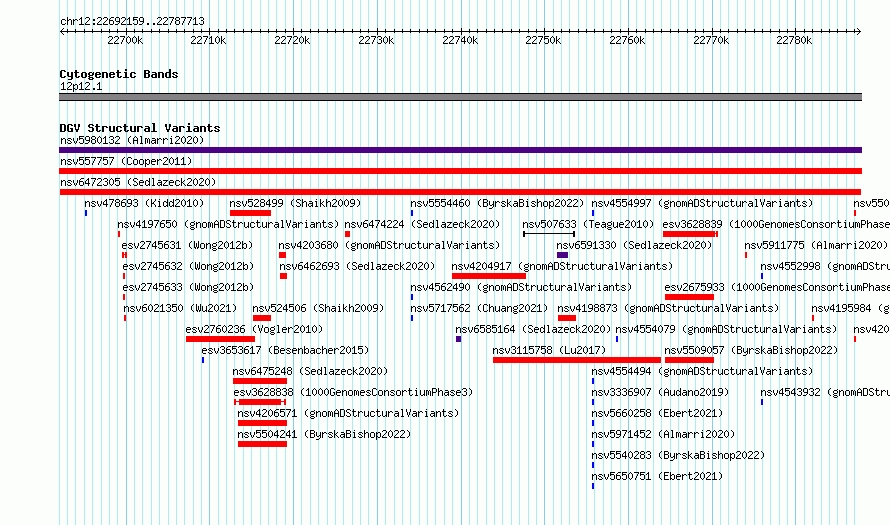
Task: Open esv2760236 (Vogler2010) label
Action: point(254,329)
